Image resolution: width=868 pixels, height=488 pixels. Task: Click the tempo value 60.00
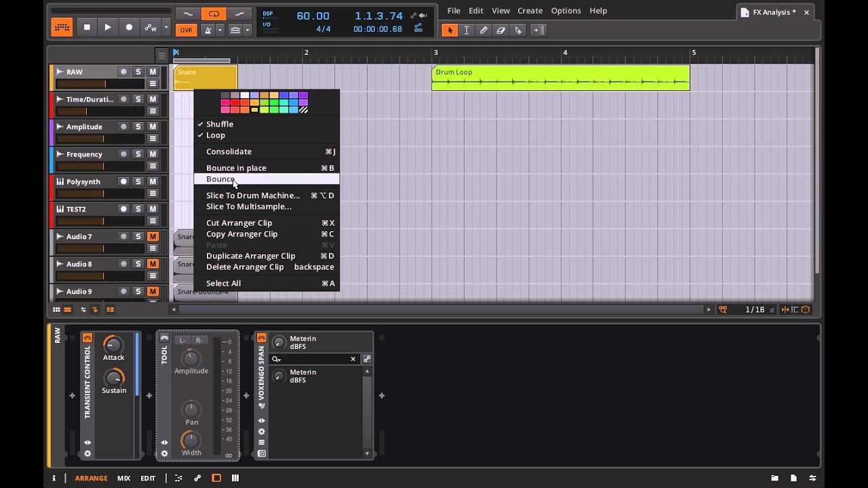tap(313, 16)
